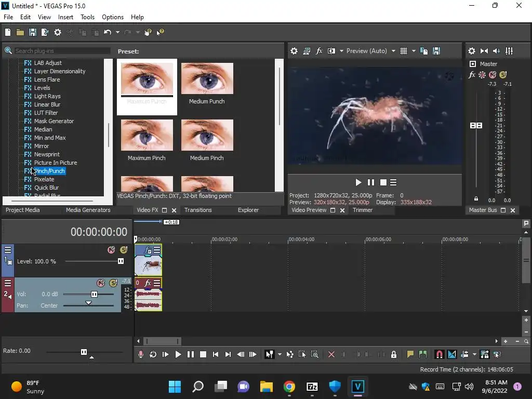This screenshot has height=399, width=532.
Task: Open Overlays dropdown arrow beside grid
Action: pos(414,51)
